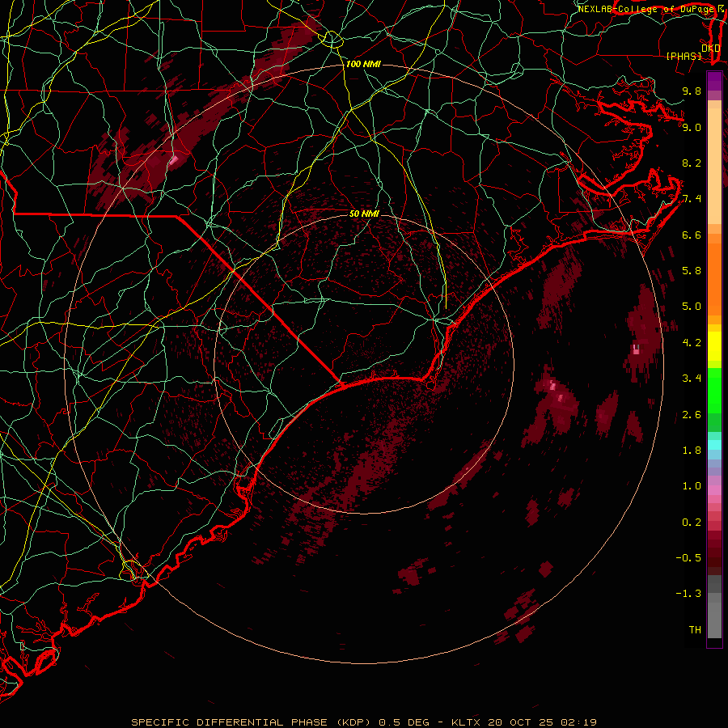Click the 100 NMI range ring label
The image size is (728, 728).
pos(363,64)
